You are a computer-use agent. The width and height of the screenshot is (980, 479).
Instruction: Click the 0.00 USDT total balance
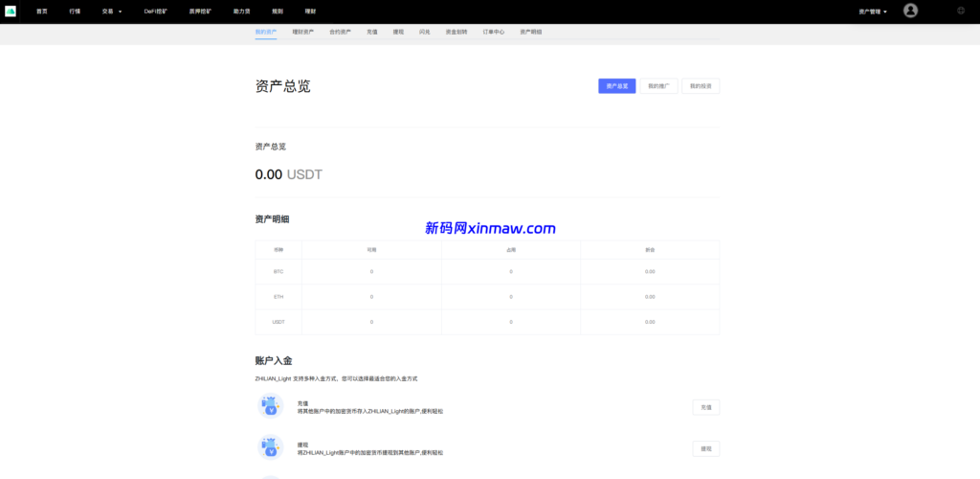[x=289, y=174]
